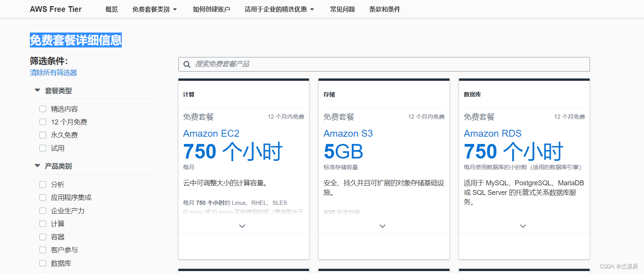Collapse the 产品类别 filter section
This screenshot has width=644, height=273.
coord(38,166)
